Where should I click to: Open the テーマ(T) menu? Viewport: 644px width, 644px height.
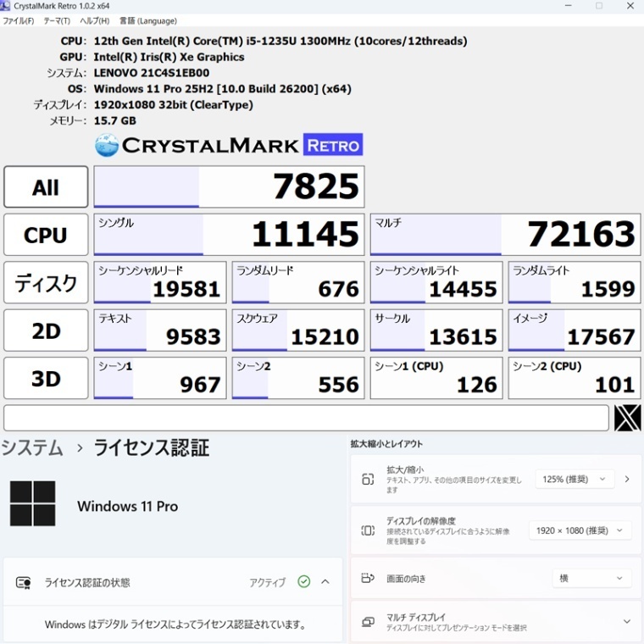pyautogui.click(x=57, y=21)
